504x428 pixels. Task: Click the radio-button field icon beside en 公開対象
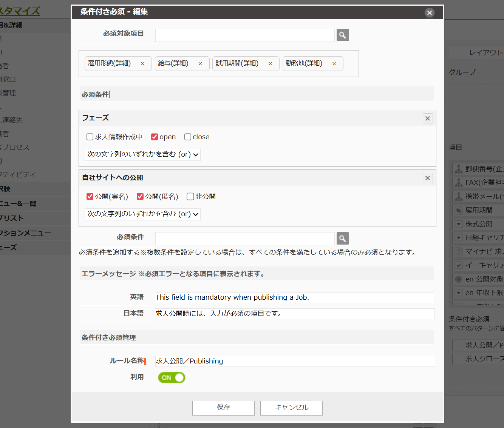[458, 279]
